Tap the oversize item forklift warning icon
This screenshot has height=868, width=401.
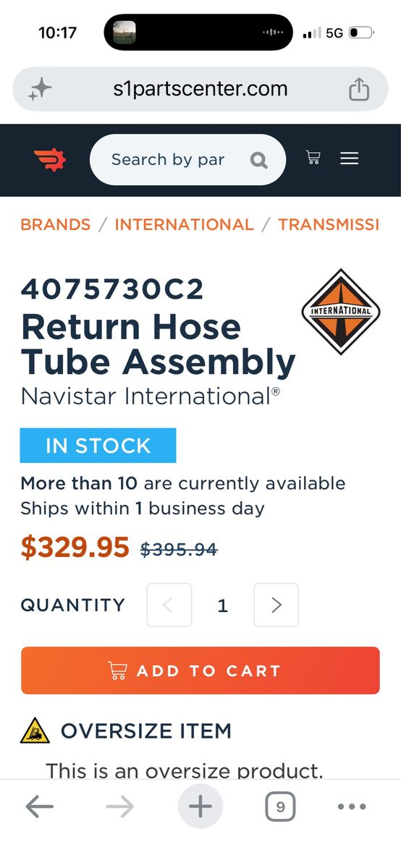[35, 731]
